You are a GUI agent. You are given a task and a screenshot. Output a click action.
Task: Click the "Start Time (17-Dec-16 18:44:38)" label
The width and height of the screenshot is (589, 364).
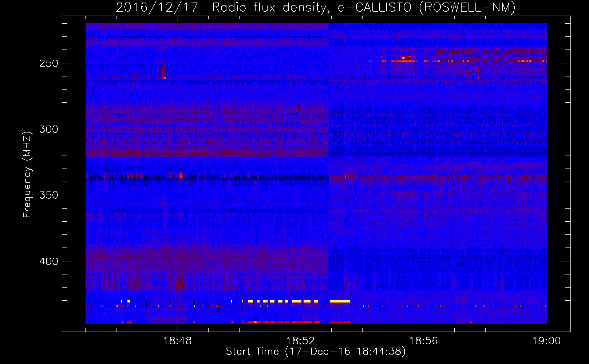coord(316,352)
